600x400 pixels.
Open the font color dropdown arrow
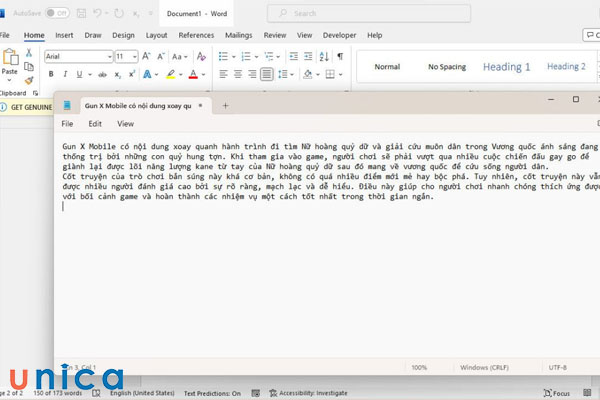click(x=203, y=74)
